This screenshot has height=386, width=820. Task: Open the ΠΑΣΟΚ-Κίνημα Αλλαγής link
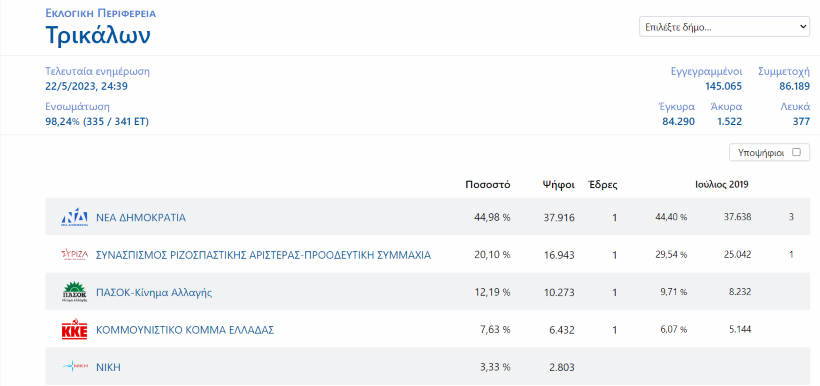point(154,293)
